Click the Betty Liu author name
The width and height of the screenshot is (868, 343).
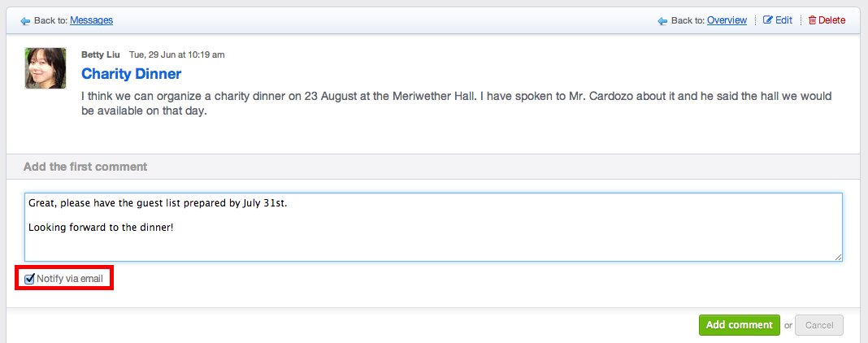(100, 54)
